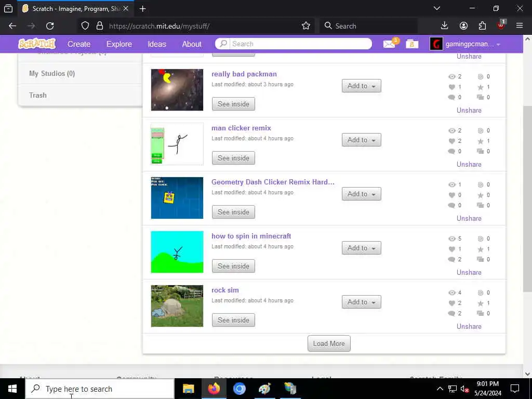
Task: Click the padlock site security icon
Action: [x=100, y=26]
